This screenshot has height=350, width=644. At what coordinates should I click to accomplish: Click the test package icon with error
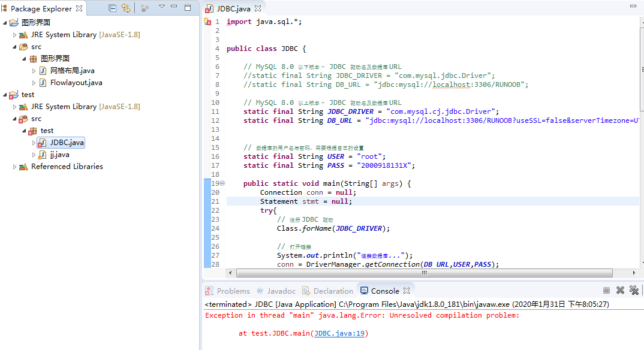click(x=33, y=131)
